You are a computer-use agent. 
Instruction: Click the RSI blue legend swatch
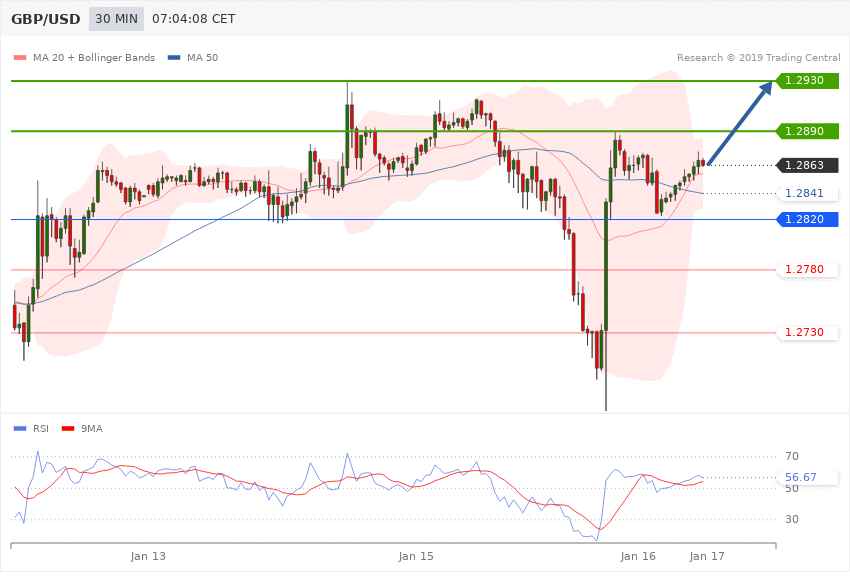[20, 429]
